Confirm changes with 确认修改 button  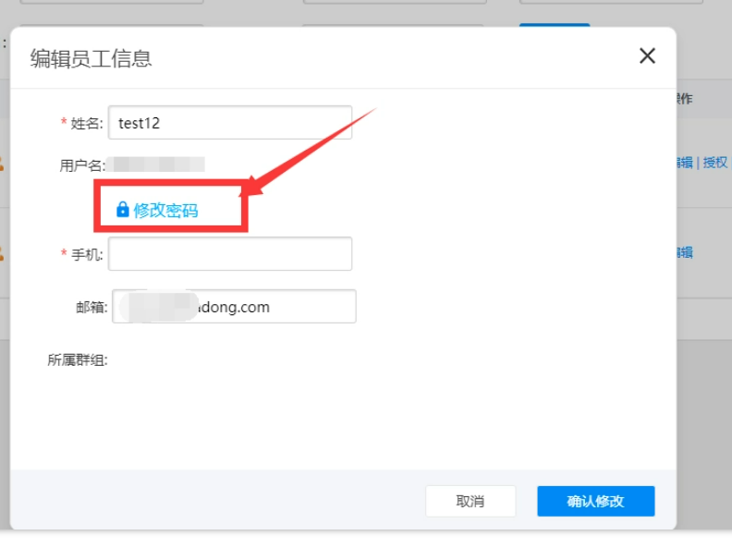595,501
